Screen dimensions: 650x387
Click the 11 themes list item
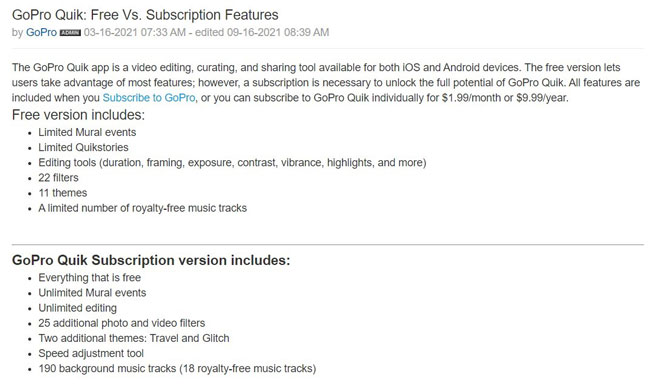(x=63, y=193)
